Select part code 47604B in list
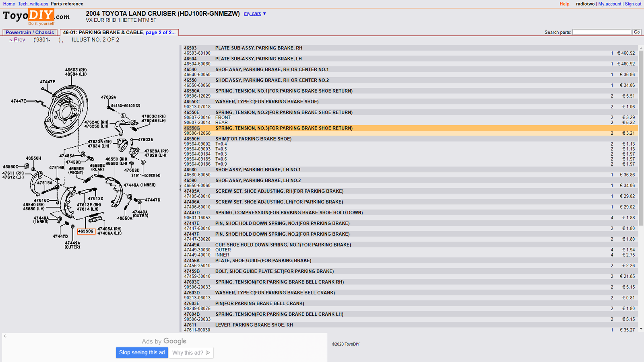Image resolution: width=644 pixels, height=362 pixels. tap(192, 315)
